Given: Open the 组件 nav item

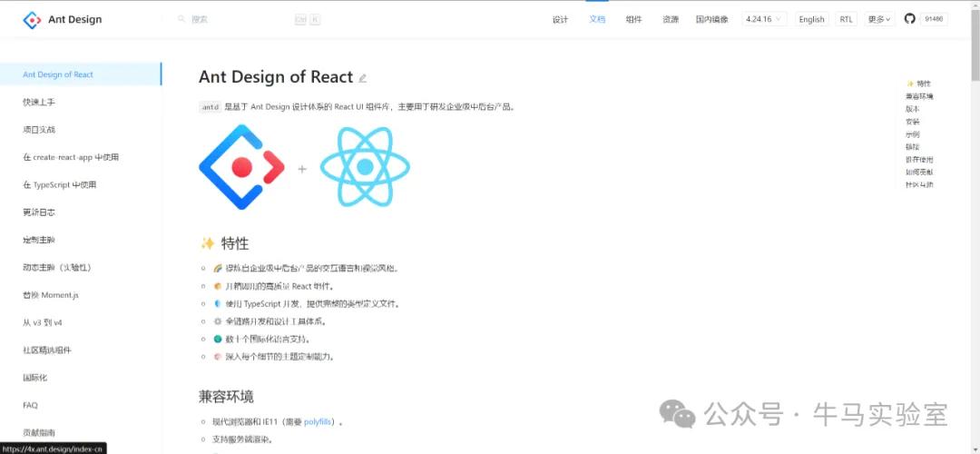Looking at the screenshot, I should [x=633, y=19].
